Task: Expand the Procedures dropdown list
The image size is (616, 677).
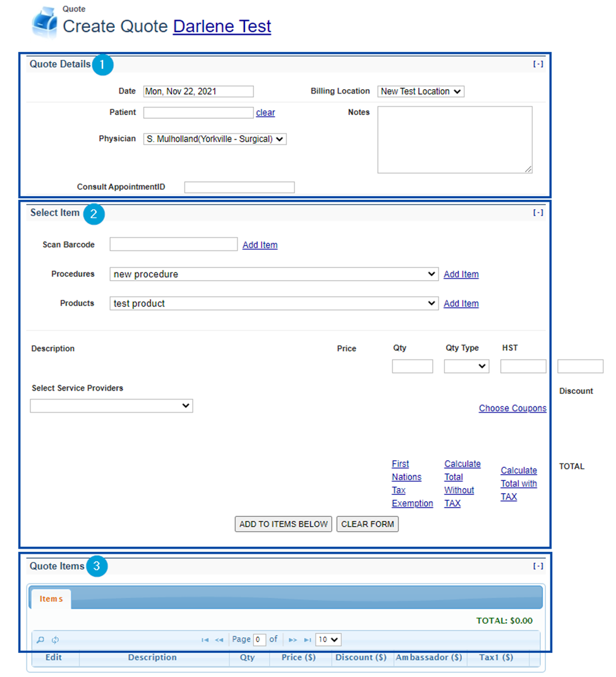Action: (x=274, y=274)
